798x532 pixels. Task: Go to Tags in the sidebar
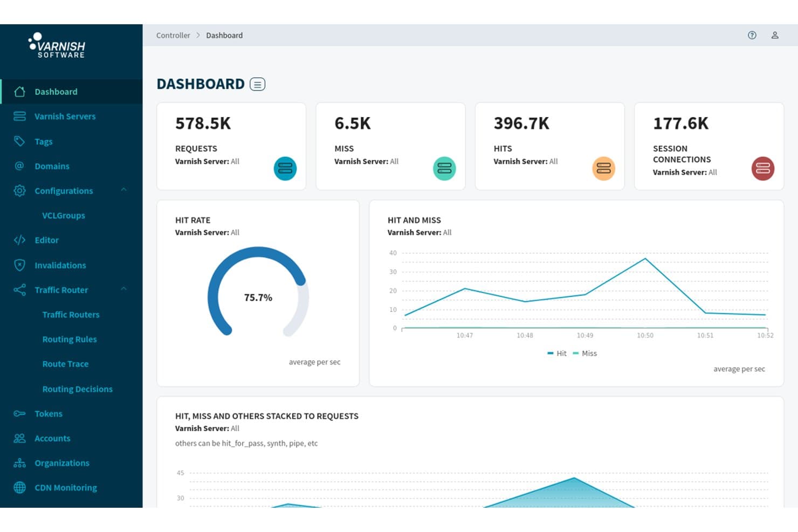44,142
